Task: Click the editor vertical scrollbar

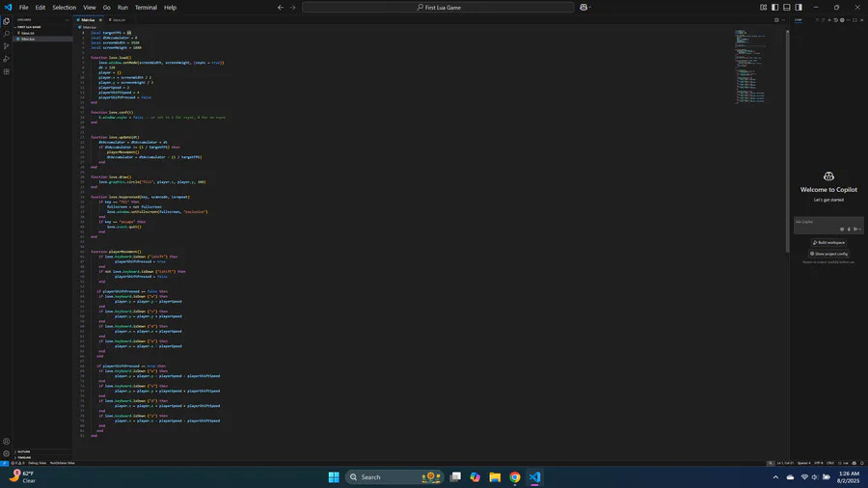Action: (x=787, y=141)
